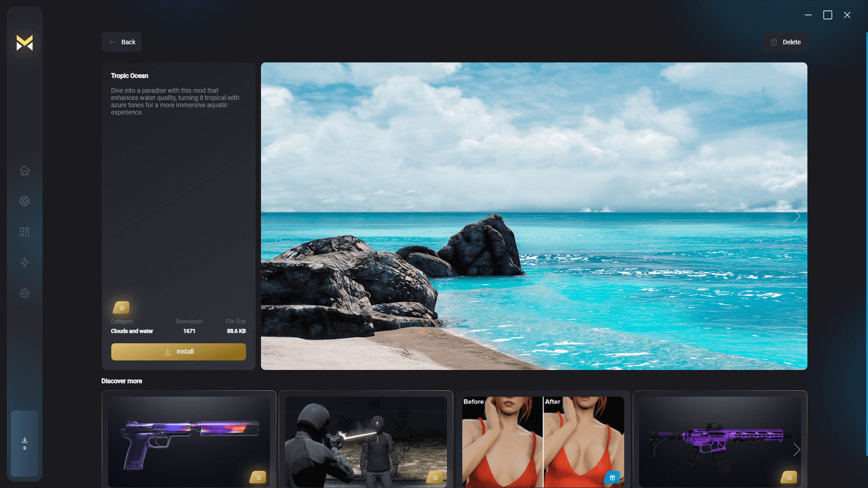The image size is (868, 488).
Task: Show next preview image of Tropic Ocean
Action: tap(797, 217)
